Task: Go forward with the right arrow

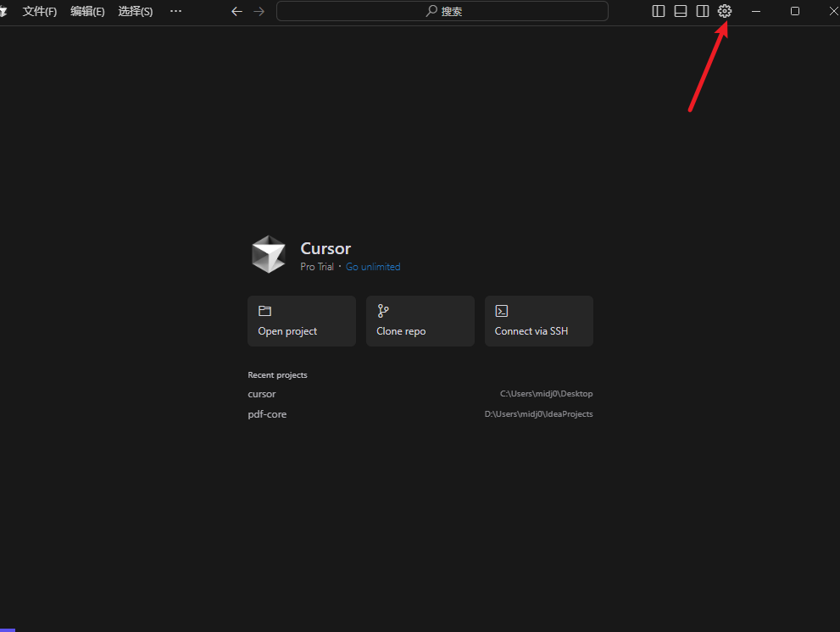Action: pyautogui.click(x=259, y=11)
